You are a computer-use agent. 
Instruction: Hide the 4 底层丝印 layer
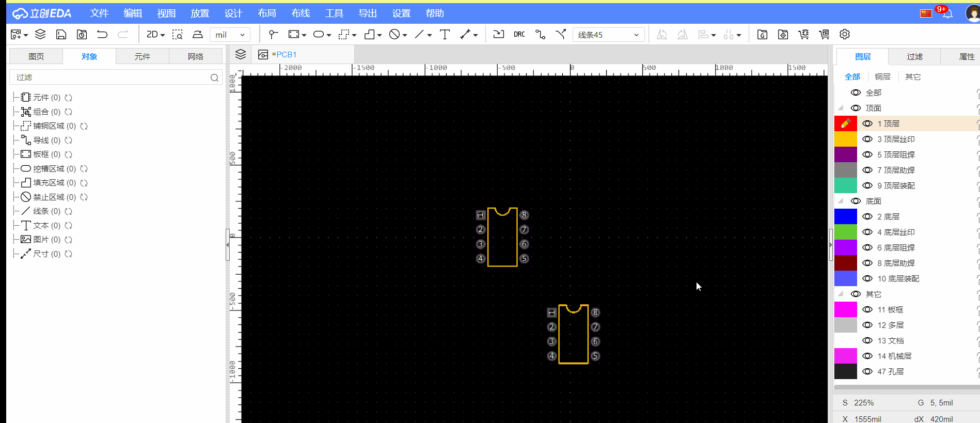(867, 232)
